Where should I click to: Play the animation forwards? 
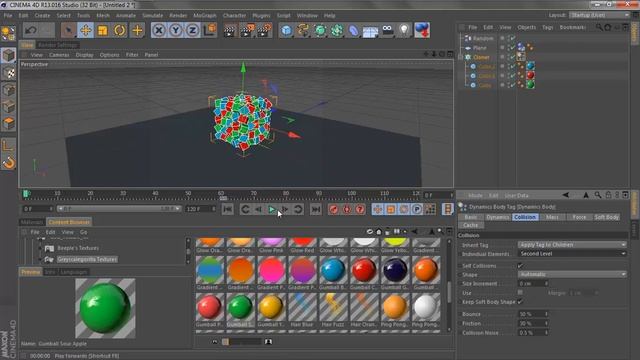[x=272, y=209]
